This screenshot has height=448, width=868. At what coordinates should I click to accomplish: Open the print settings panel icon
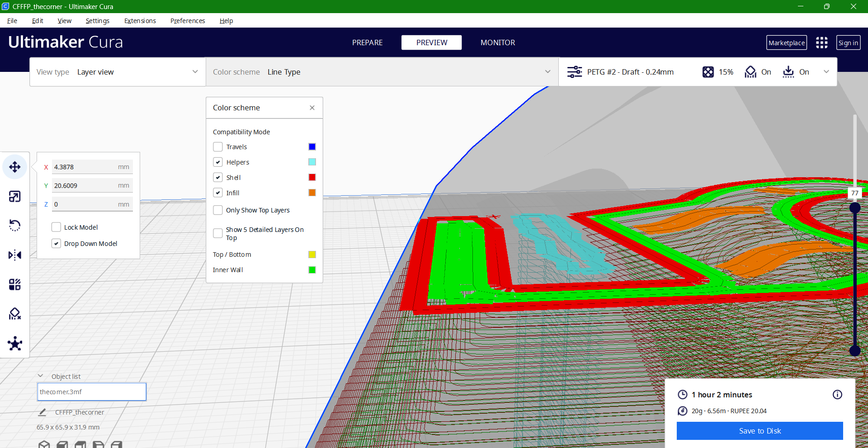coord(575,71)
